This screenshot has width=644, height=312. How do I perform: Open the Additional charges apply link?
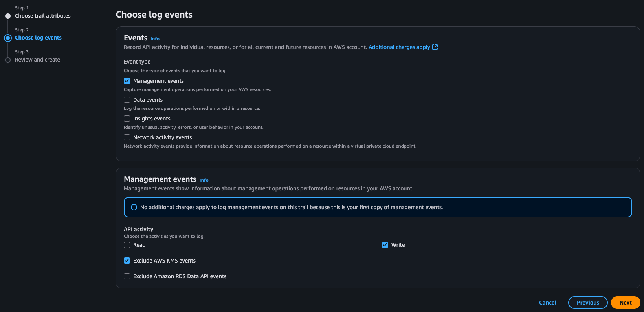pos(399,47)
